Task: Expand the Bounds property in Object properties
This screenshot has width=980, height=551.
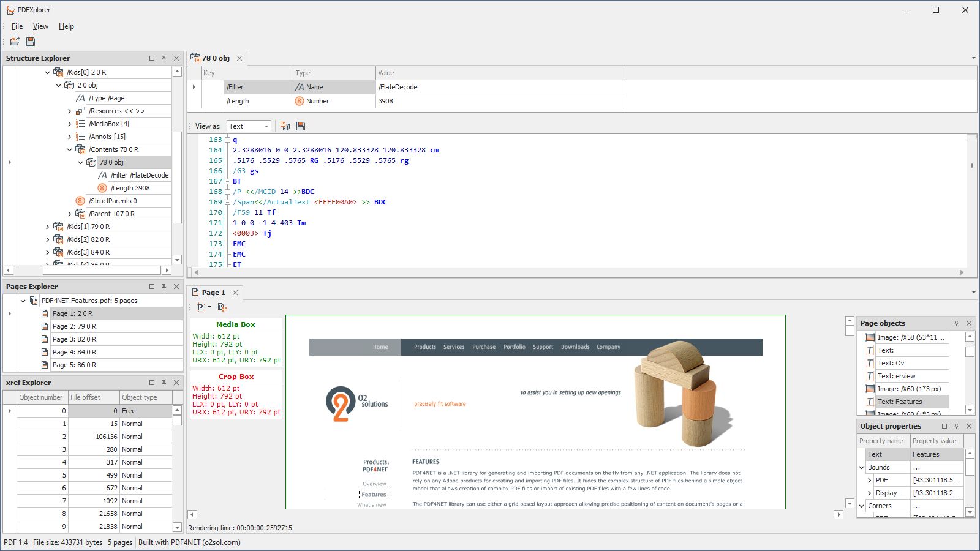Action: pos(862,467)
